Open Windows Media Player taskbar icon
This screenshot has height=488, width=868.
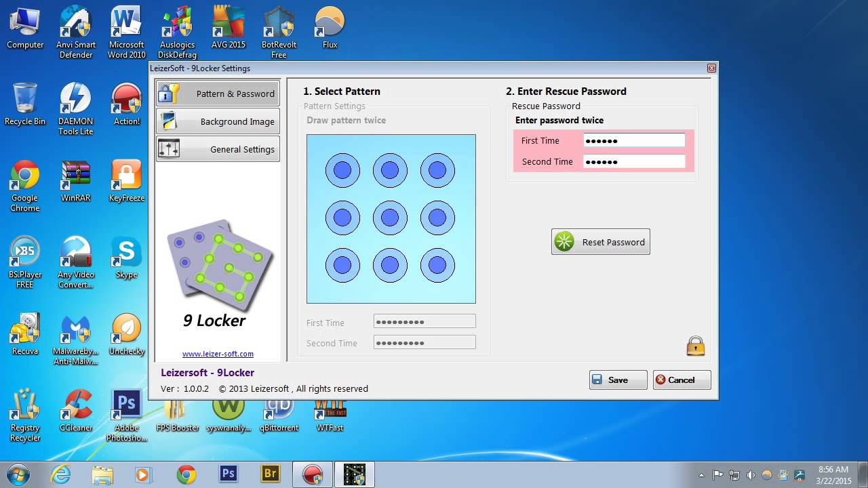pyautogui.click(x=144, y=474)
